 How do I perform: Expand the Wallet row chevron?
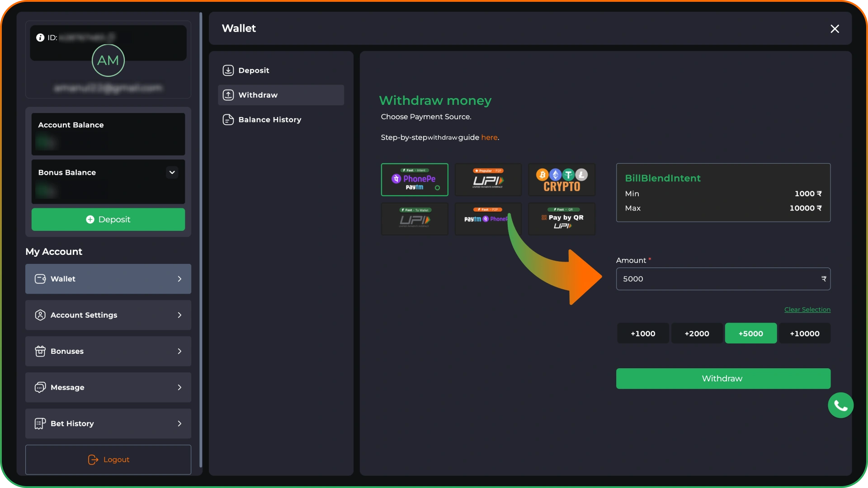(x=179, y=279)
